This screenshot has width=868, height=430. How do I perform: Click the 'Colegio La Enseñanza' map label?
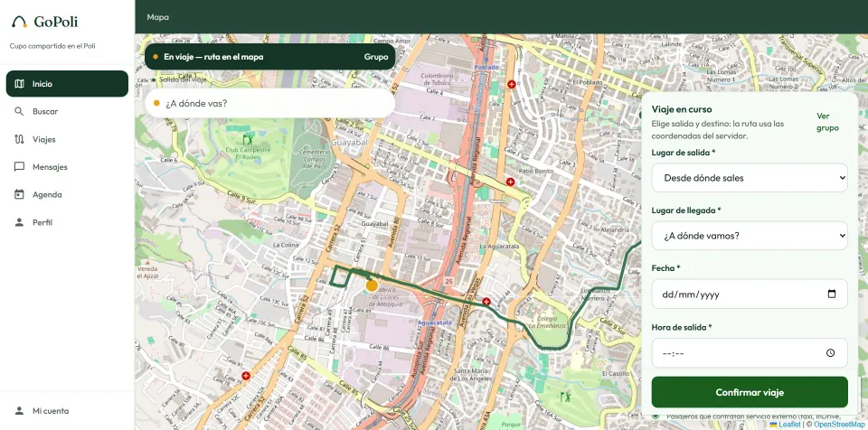[x=547, y=322]
